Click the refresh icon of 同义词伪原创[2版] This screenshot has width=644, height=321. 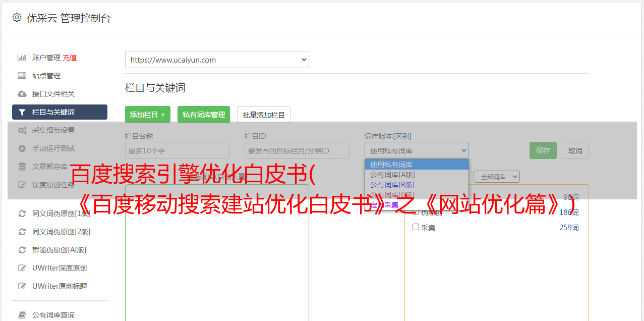(x=22, y=232)
